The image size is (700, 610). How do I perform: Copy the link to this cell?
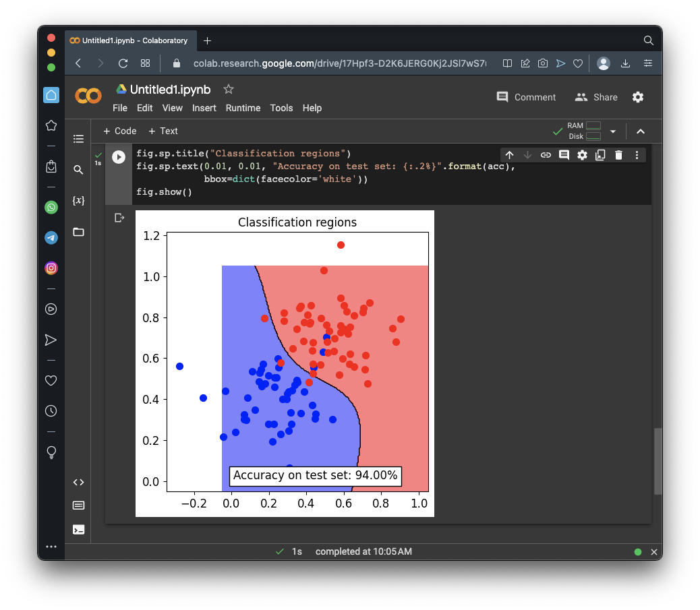546,155
